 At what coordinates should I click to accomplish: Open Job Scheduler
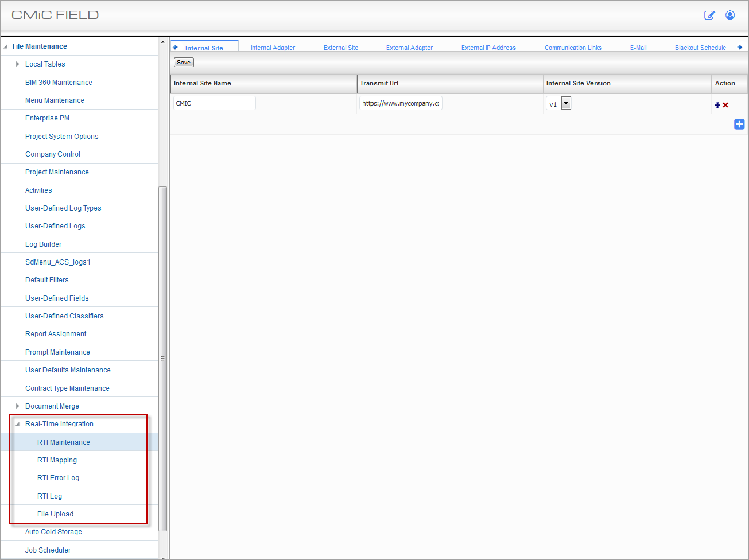click(x=48, y=550)
